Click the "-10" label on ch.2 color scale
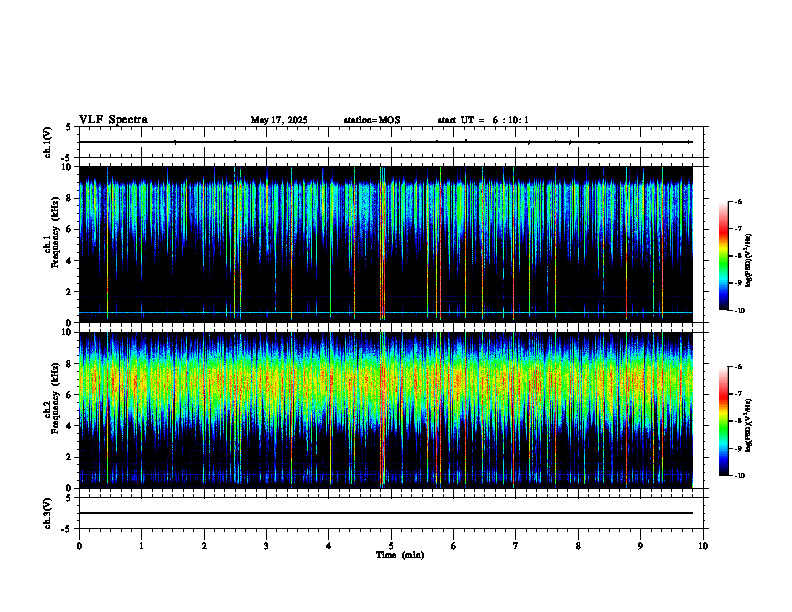792x612 pixels. point(739,476)
